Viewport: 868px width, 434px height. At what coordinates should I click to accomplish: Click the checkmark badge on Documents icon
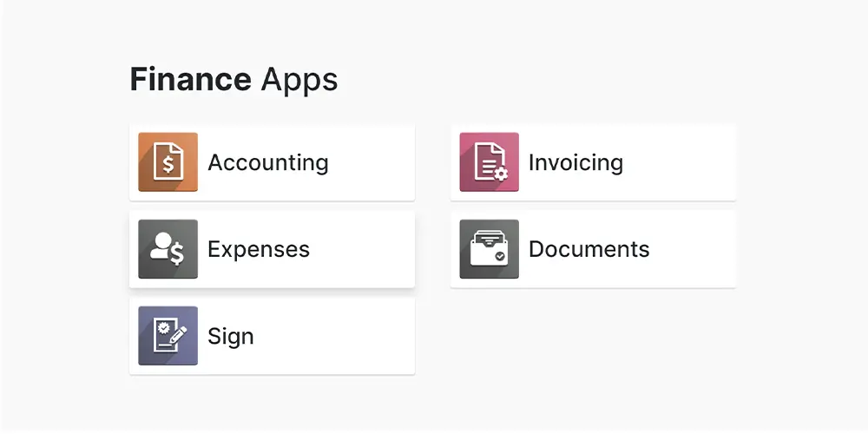[x=498, y=257]
